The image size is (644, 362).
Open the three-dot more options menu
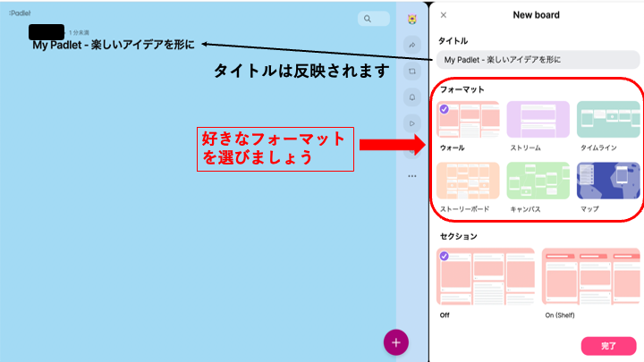pos(411,176)
